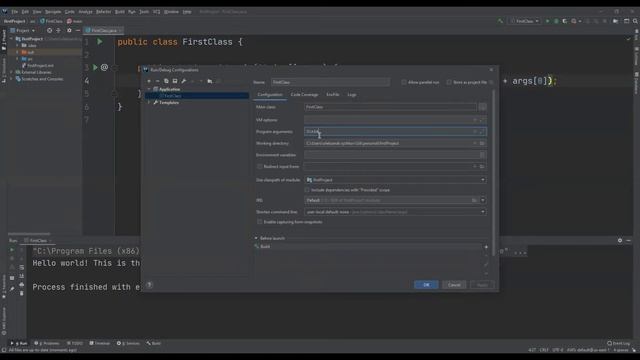Locate opened file in Project panel
This screenshot has height=360, width=640.
(49, 31)
